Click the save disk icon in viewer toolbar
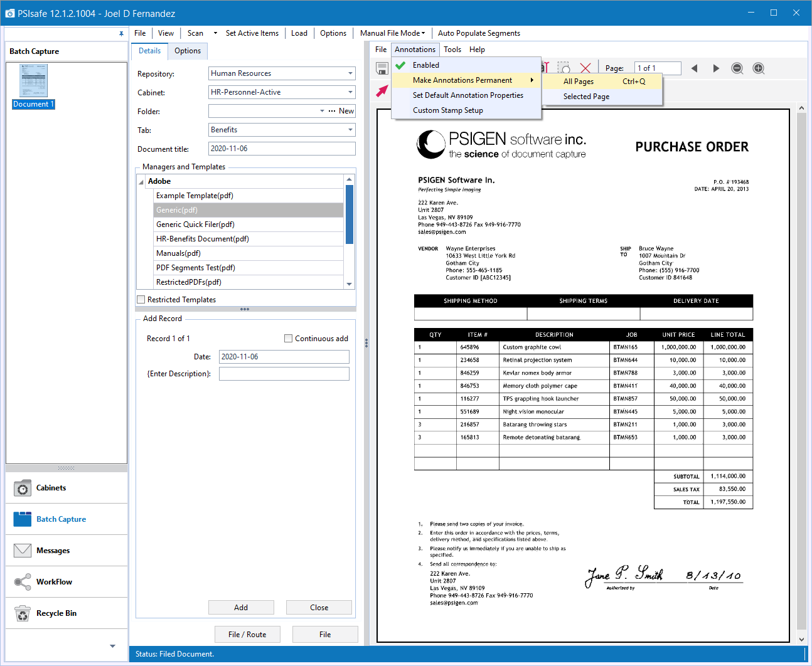Image resolution: width=812 pixels, height=666 pixels. pyautogui.click(x=382, y=68)
